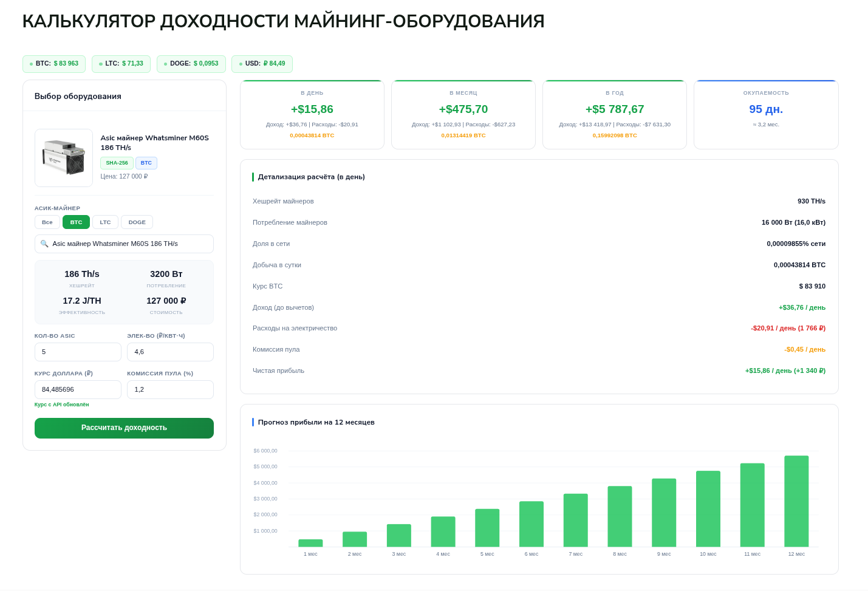Click the "Комиссия пула" percentage field
The width and height of the screenshot is (868, 591).
coord(170,389)
